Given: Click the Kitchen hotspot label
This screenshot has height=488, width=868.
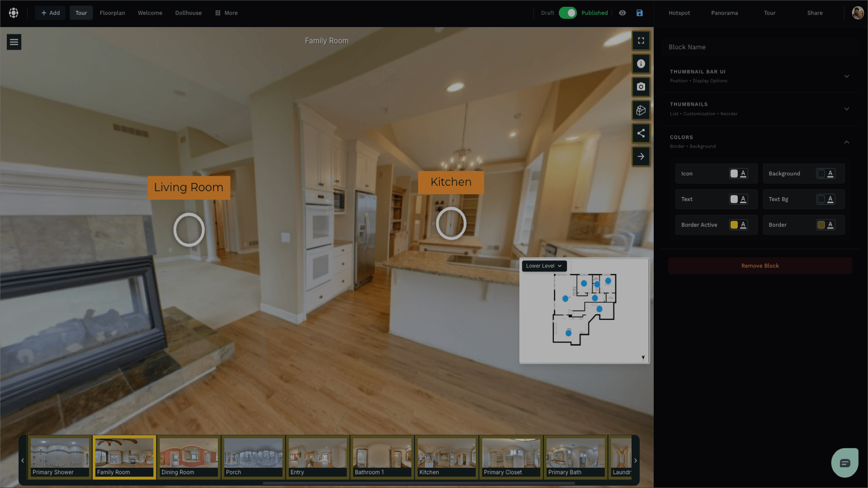Looking at the screenshot, I should pos(451,182).
